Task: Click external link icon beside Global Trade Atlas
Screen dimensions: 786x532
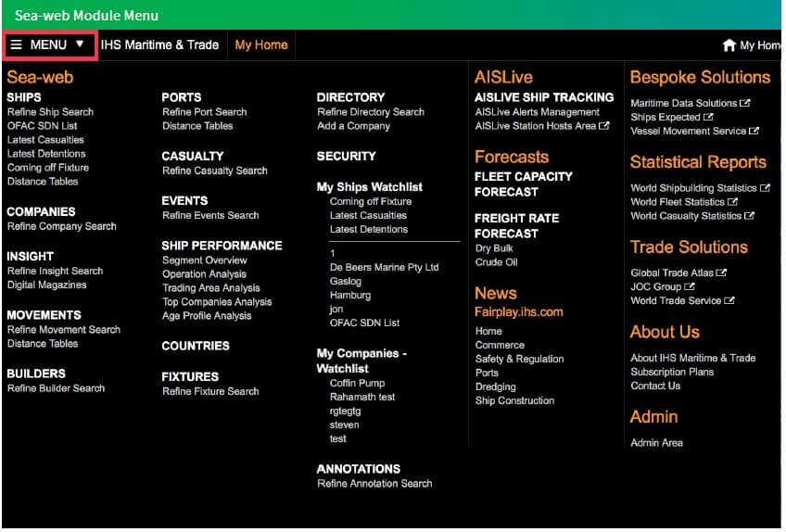Action: [722, 272]
